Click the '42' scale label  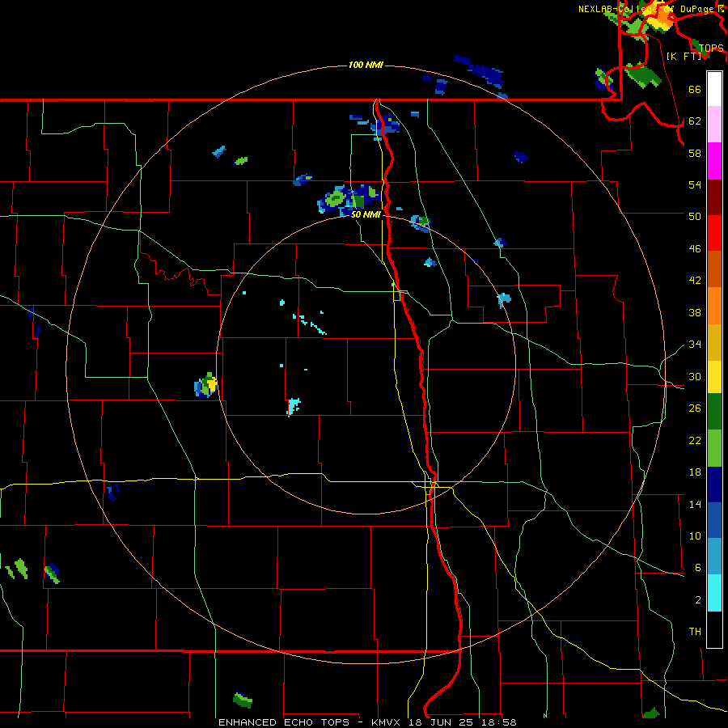695,281
